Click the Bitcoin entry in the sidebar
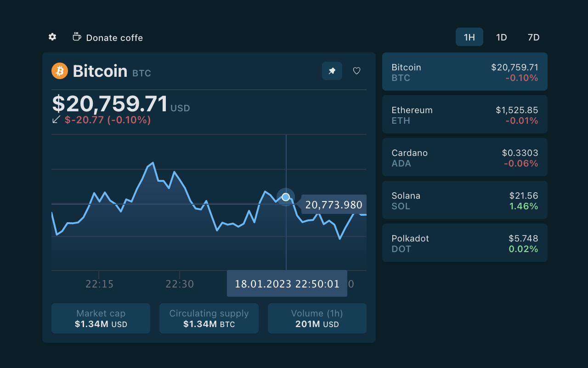 tap(464, 71)
